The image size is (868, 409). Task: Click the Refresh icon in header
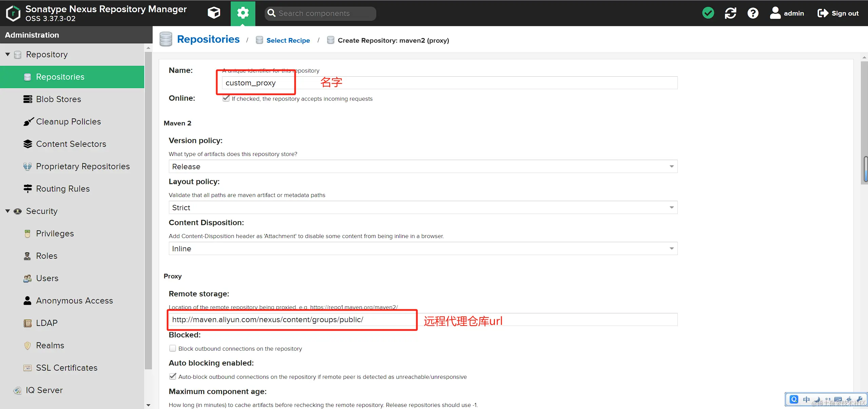pos(730,13)
